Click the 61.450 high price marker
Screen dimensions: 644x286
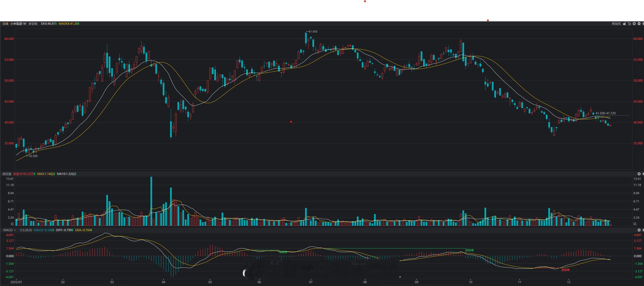312,31
